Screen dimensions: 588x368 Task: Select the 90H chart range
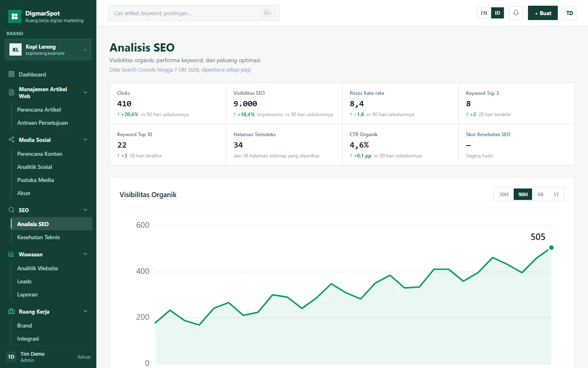pos(523,195)
